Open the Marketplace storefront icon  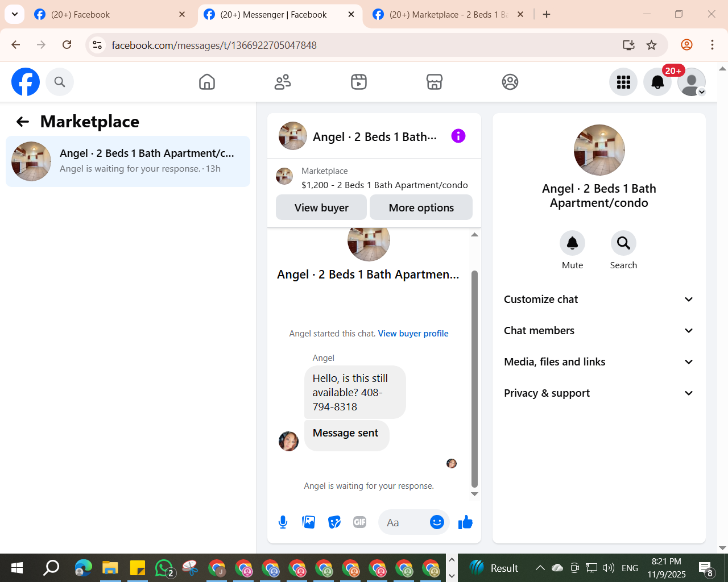pos(435,82)
